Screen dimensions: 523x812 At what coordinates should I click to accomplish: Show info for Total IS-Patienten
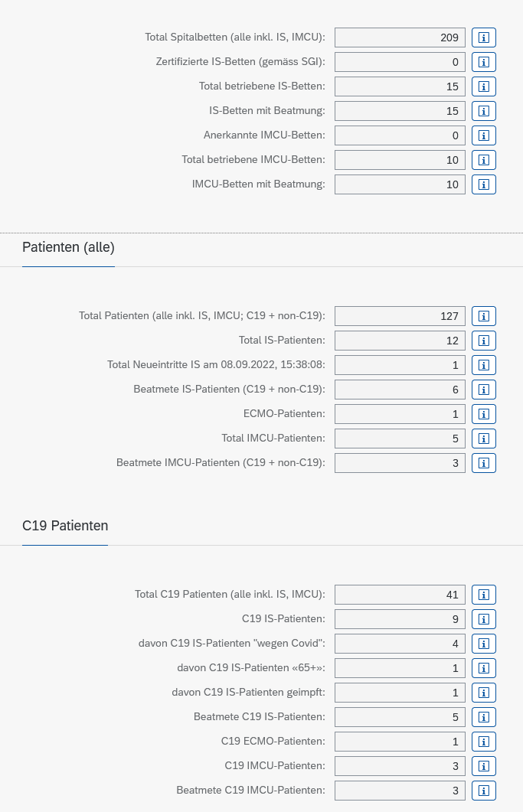click(483, 341)
